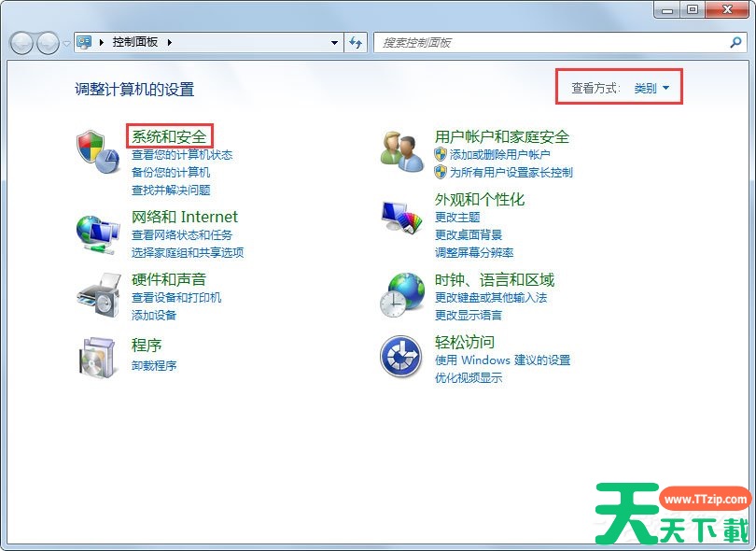
Task: Open the recent pages dropdown next to Forward
Action: [x=66, y=43]
